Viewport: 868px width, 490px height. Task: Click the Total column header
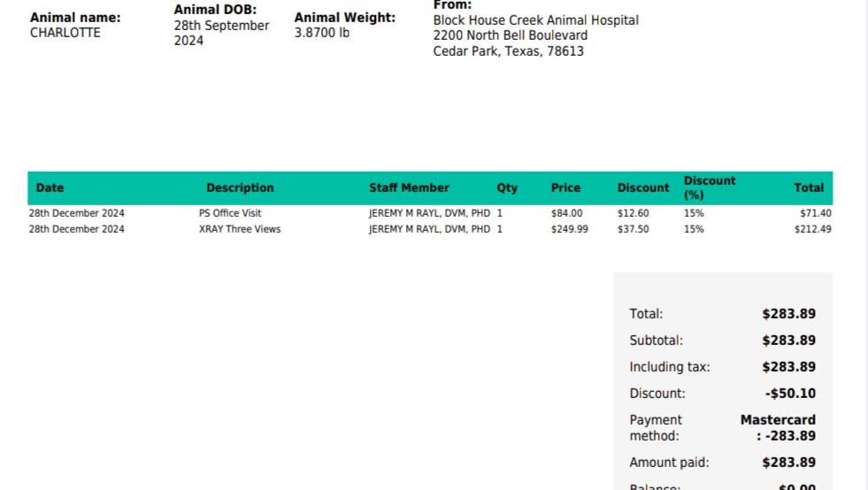pyautogui.click(x=809, y=188)
